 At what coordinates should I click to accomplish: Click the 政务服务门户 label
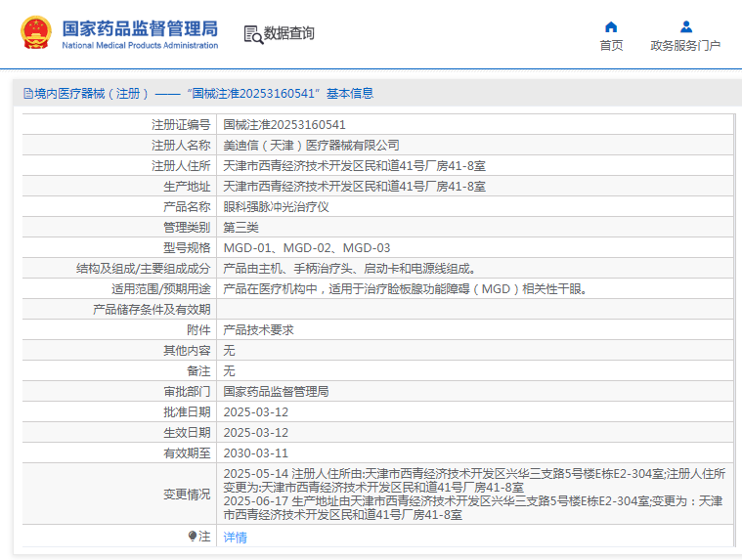point(685,45)
